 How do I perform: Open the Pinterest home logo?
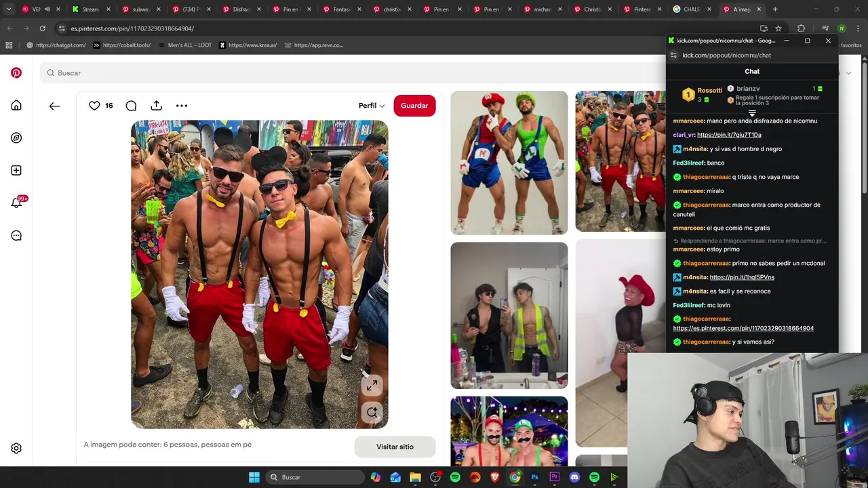click(x=16, y=73)
